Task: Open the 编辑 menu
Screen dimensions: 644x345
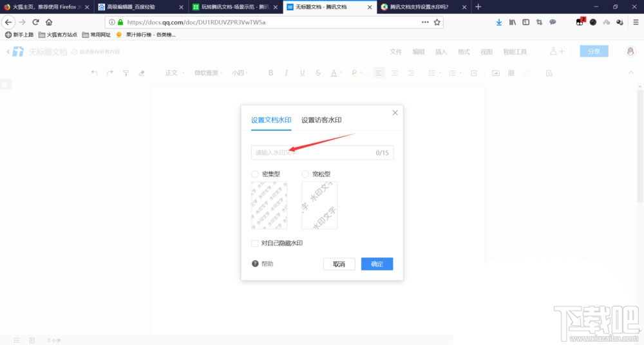Action: pos(419,51)
